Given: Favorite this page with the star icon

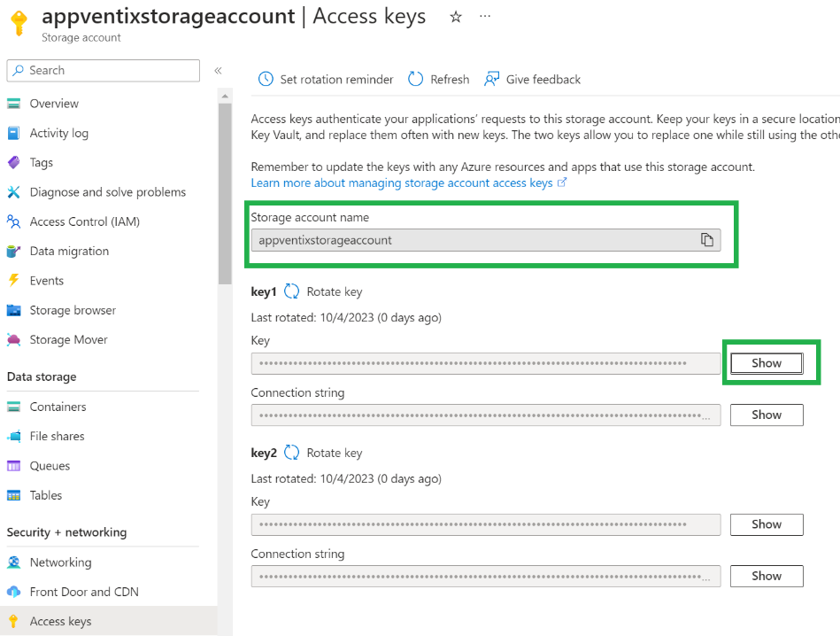Looking at the screenshot, I should click(x=455, y=17).
